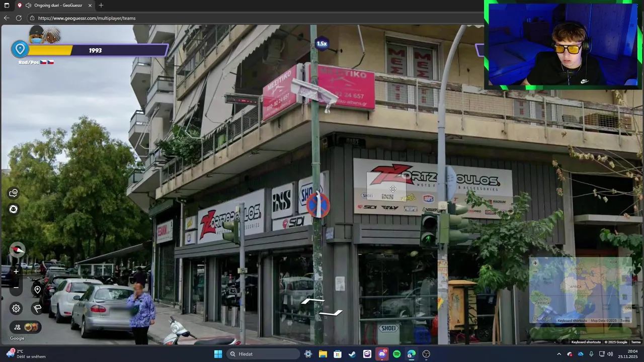Image resolution: width=644 pixels, height=362 pixels.
Task: Open the team members pill
Action: point(25,327)
